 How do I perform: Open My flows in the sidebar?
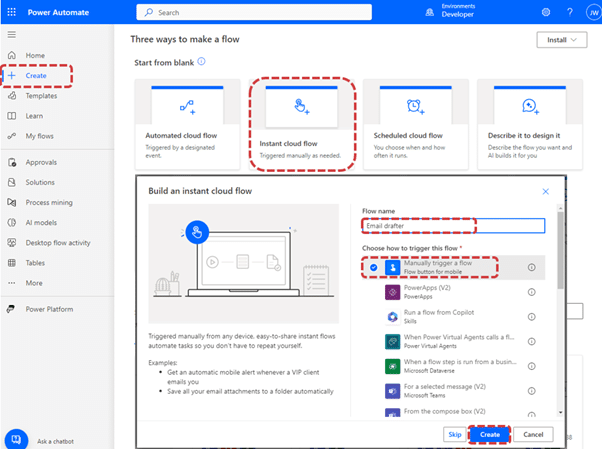click(x=40, y=136)
